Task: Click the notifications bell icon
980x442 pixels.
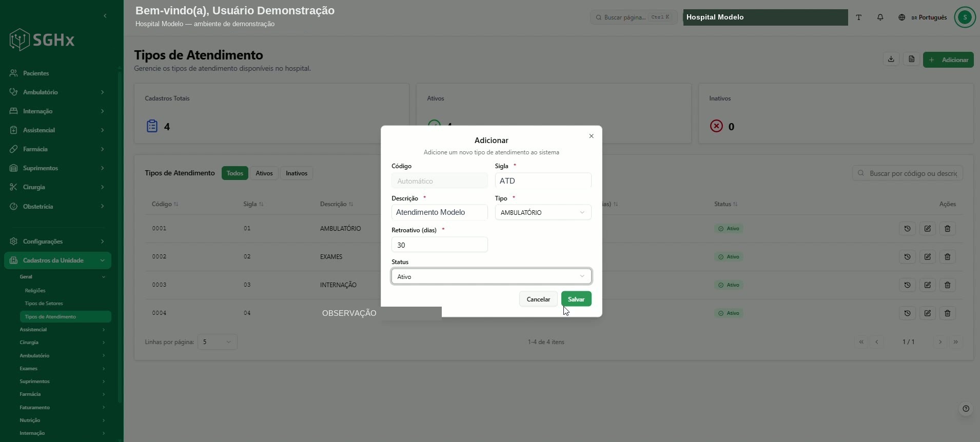Action: click(880, 17)
